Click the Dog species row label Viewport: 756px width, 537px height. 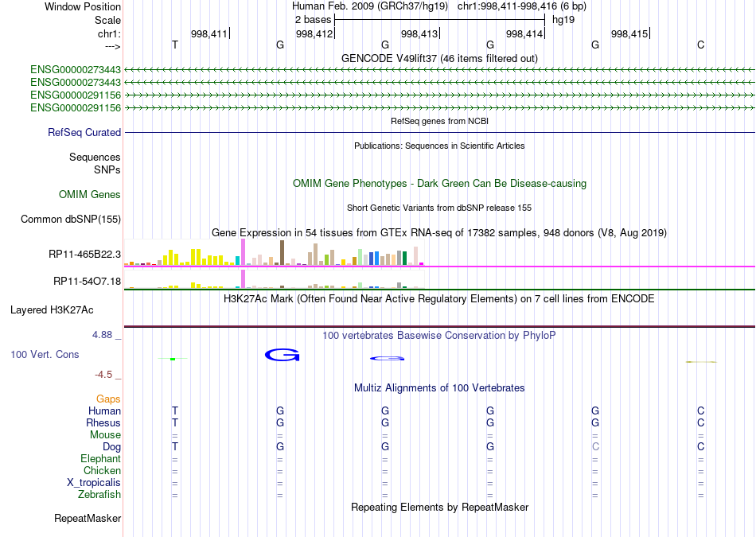tap(111, 447)
